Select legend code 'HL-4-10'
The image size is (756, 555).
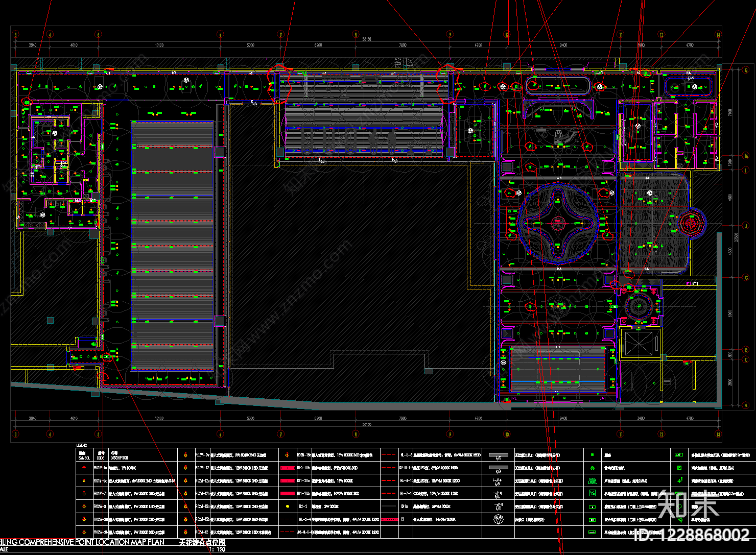pyautogui.click(x=407, y=481)
